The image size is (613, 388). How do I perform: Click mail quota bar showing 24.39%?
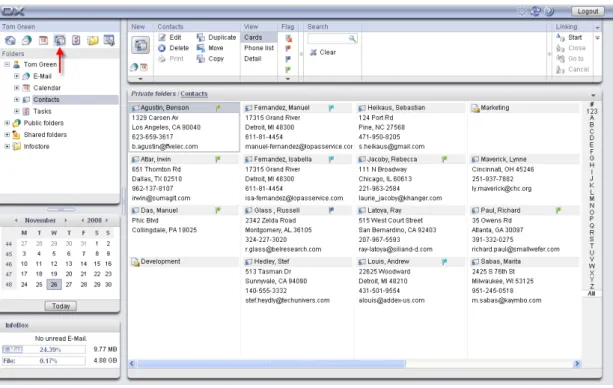tap(44, 349)
